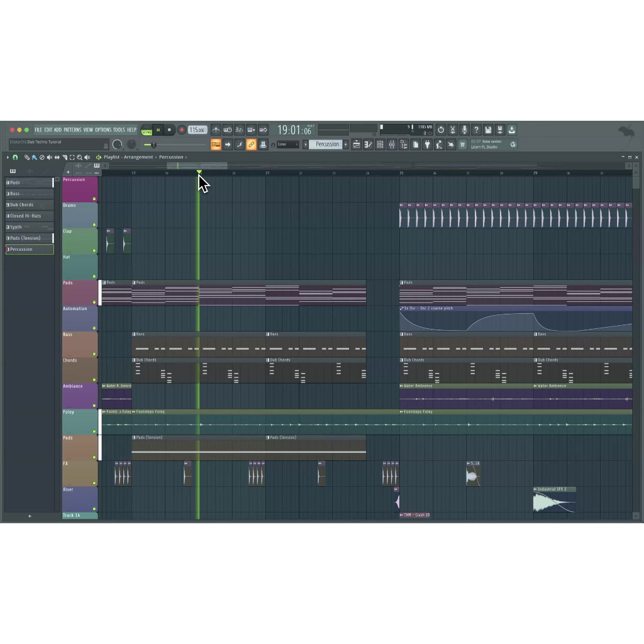Image resolution: width=644 pixels, height=644 pixels.
Task: Toggle the playlist magnet snap icon
Action: point(15,157)
